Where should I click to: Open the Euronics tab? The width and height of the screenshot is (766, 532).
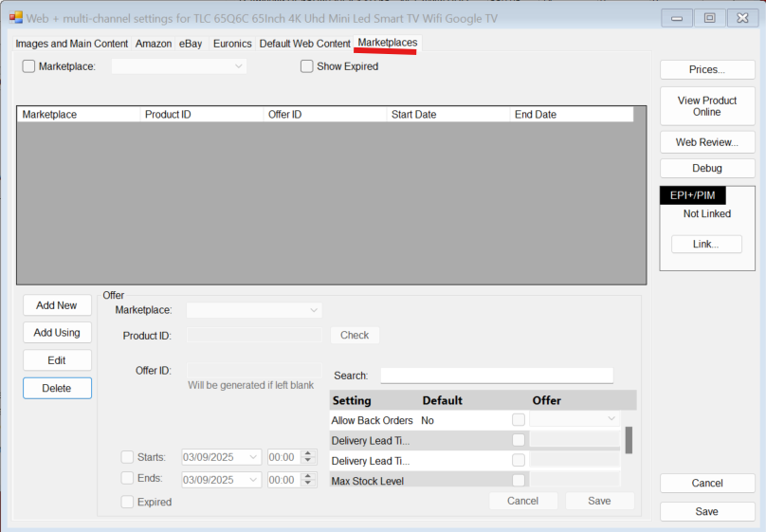(x=232, y=44)
